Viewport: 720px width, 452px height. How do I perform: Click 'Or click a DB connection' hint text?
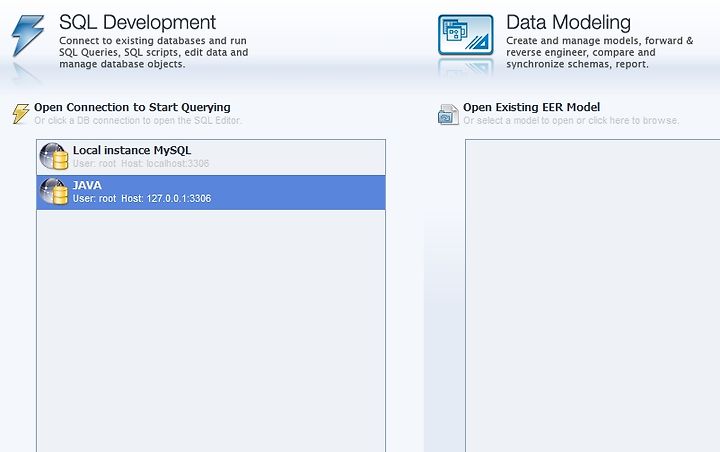[x=137, y=120]
